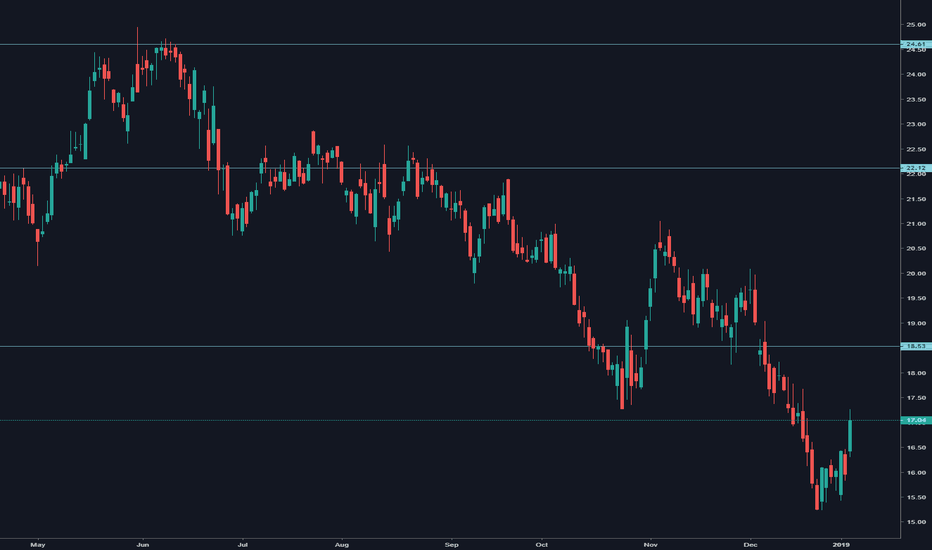Click the 15.50 price axis label
The height and width of the screenshot is (550, 932).
(916, 497)
